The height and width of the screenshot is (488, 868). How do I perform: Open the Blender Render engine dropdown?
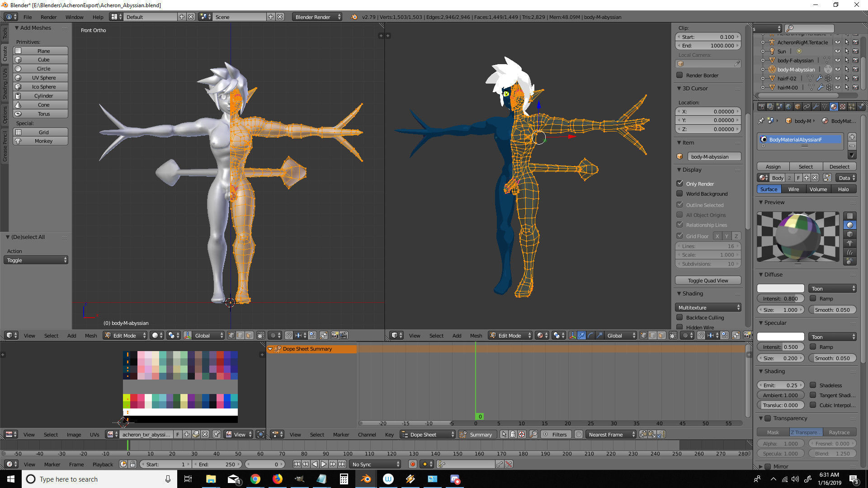click(317, 17)
